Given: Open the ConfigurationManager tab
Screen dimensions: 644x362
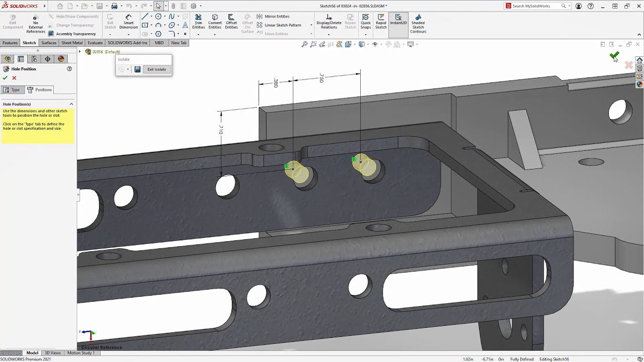Looking at the screenshot, I should point(34,59).
